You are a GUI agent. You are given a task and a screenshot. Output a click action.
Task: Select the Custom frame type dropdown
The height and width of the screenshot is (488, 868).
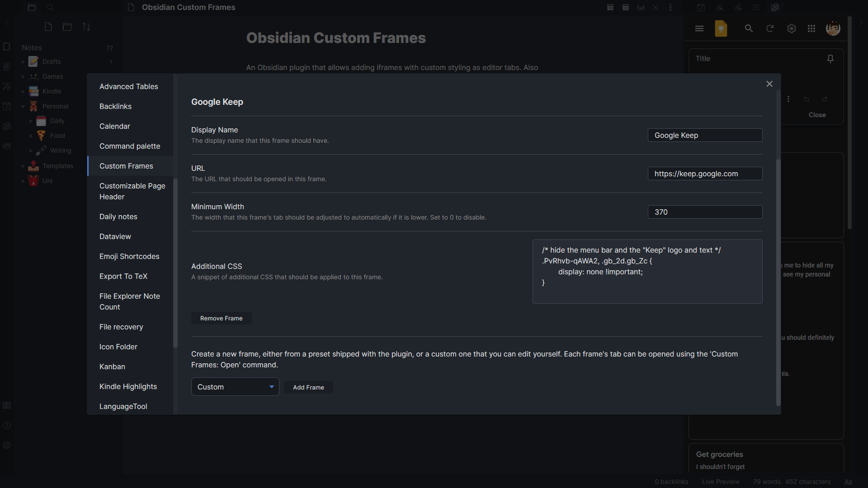[x=234, y=387]
